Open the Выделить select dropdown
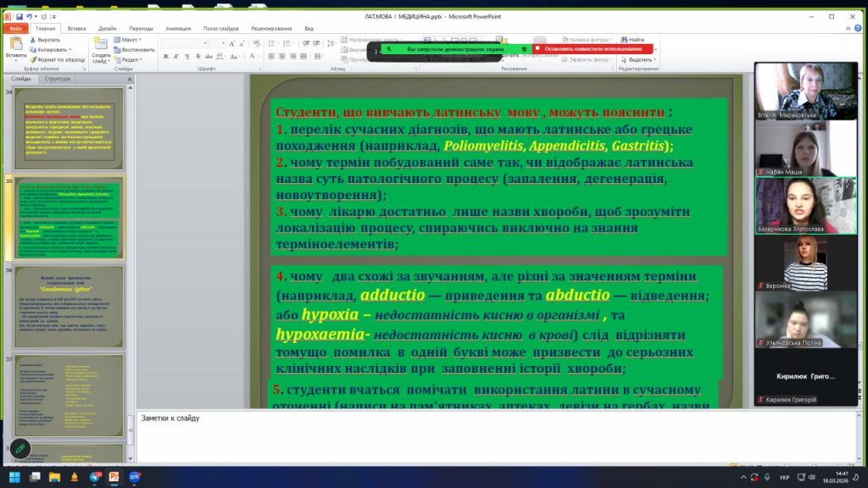Image resolution: width=868 pixels, height=488 pixels. (x=639, y=59)
